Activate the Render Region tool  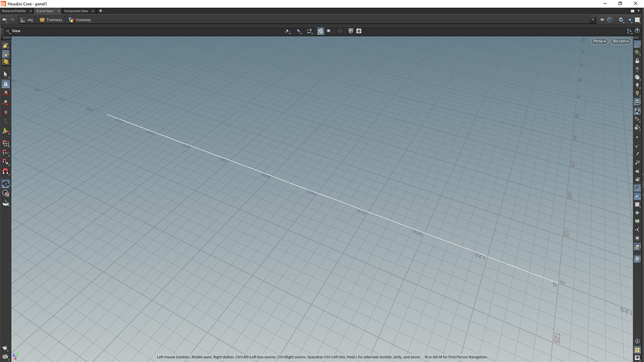6,193
